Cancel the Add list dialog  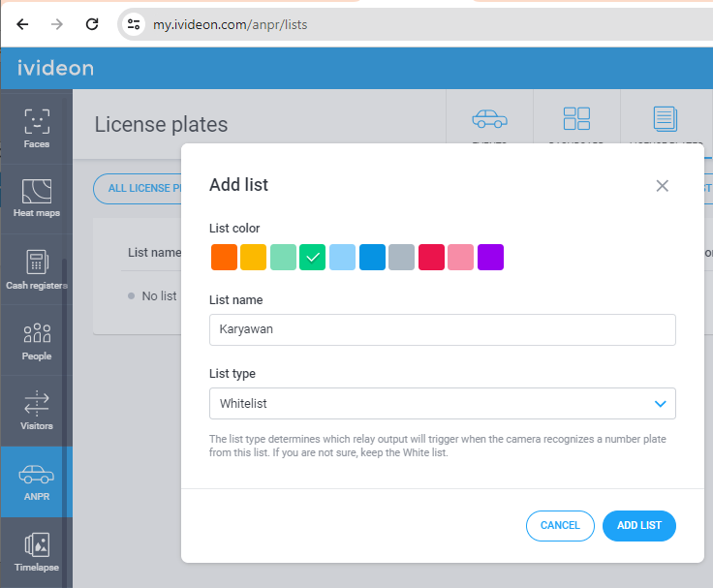(x=560, y=526)
